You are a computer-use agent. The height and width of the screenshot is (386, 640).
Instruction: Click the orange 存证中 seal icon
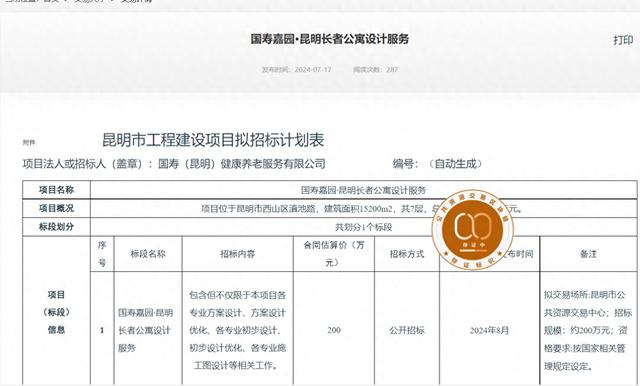point(473,230)
